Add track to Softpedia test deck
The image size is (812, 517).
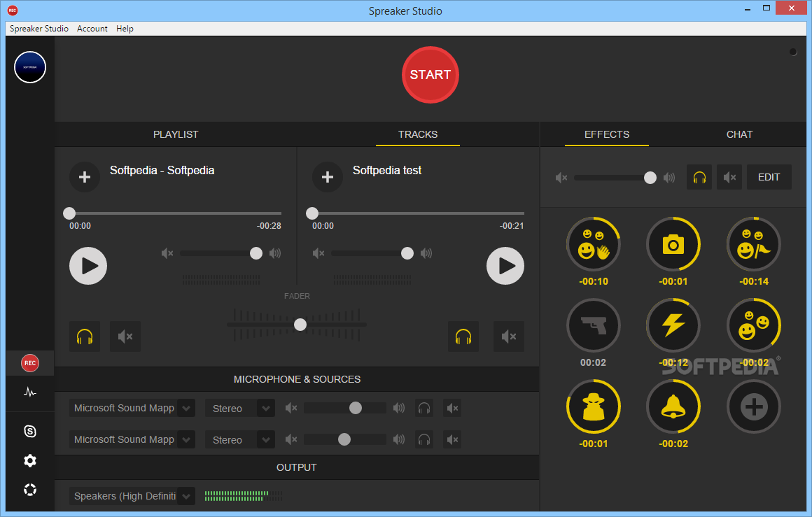click(x=328, y=177)
